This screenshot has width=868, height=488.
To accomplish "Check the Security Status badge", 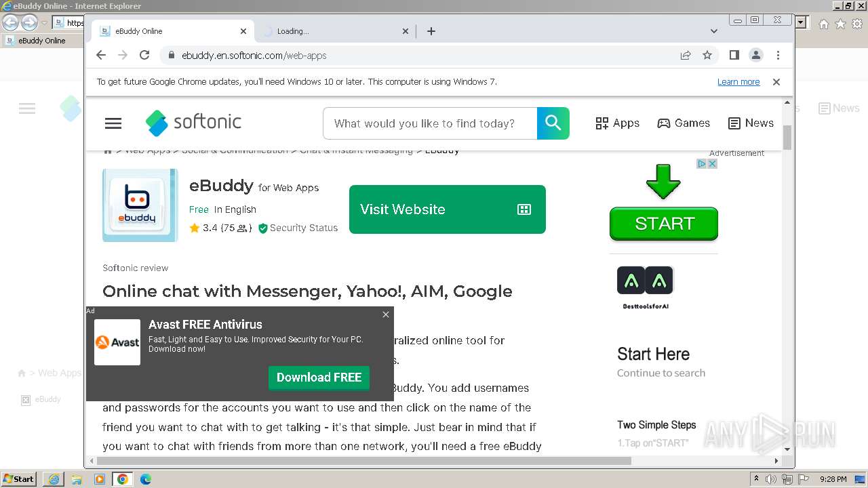I will [298, 228].
